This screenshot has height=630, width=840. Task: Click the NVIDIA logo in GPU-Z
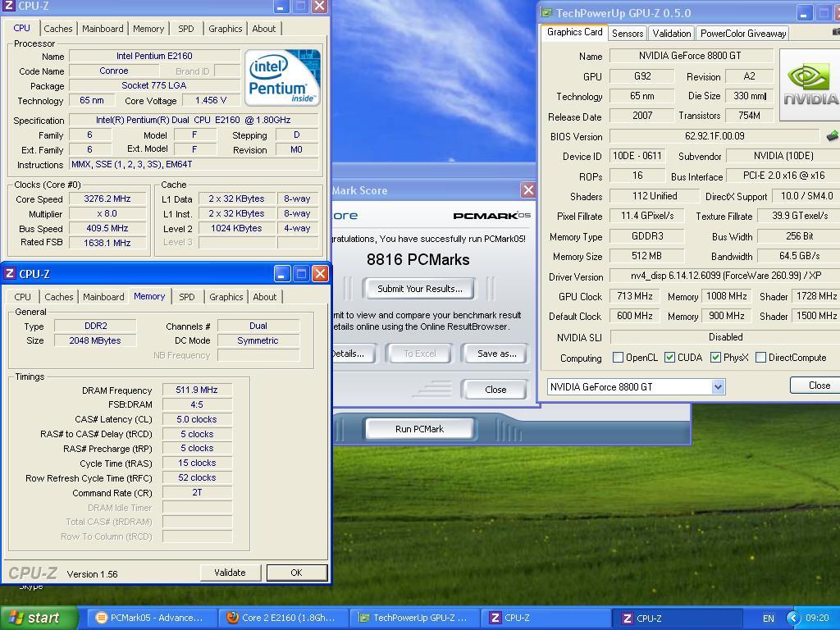coord(810,84)
